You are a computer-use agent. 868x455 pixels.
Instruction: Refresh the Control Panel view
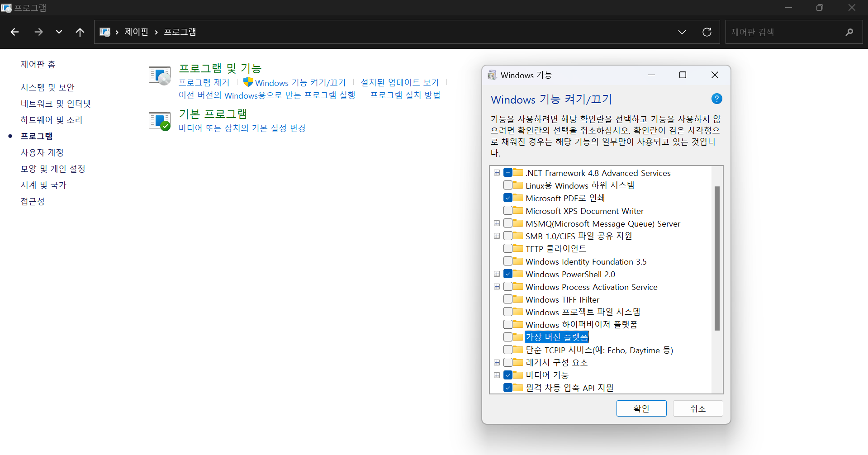(x=707, y=32)
